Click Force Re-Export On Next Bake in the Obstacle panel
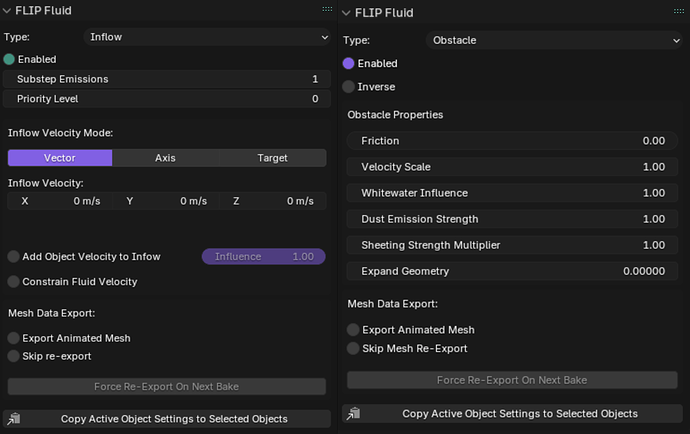Screen dimensions: 690x434 512,380
